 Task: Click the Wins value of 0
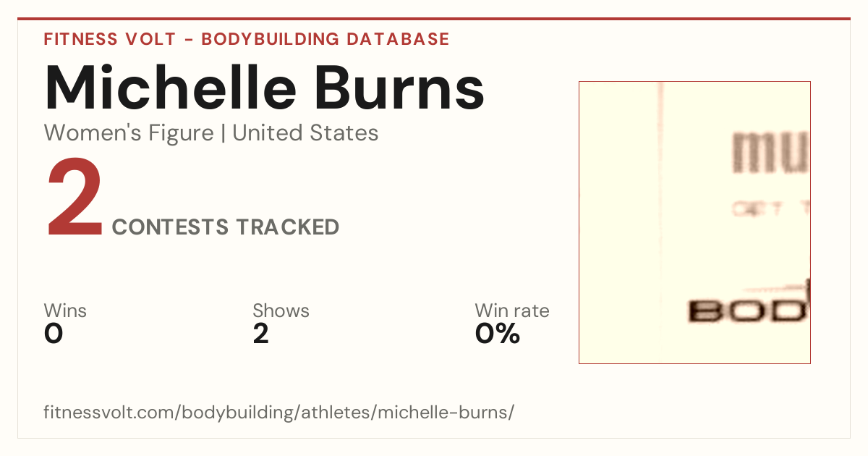(54, 334)
